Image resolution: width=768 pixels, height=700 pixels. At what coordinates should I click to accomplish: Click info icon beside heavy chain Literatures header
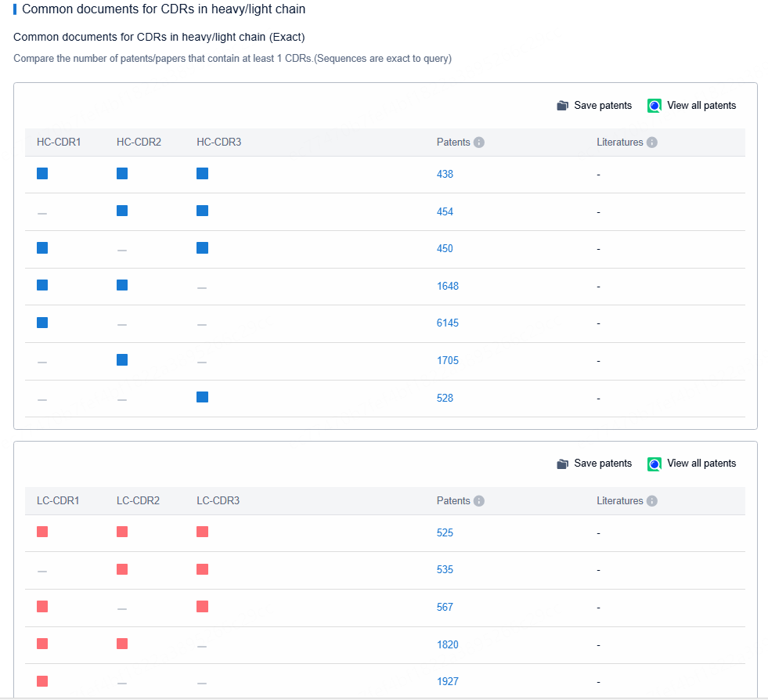click(652, 143)
